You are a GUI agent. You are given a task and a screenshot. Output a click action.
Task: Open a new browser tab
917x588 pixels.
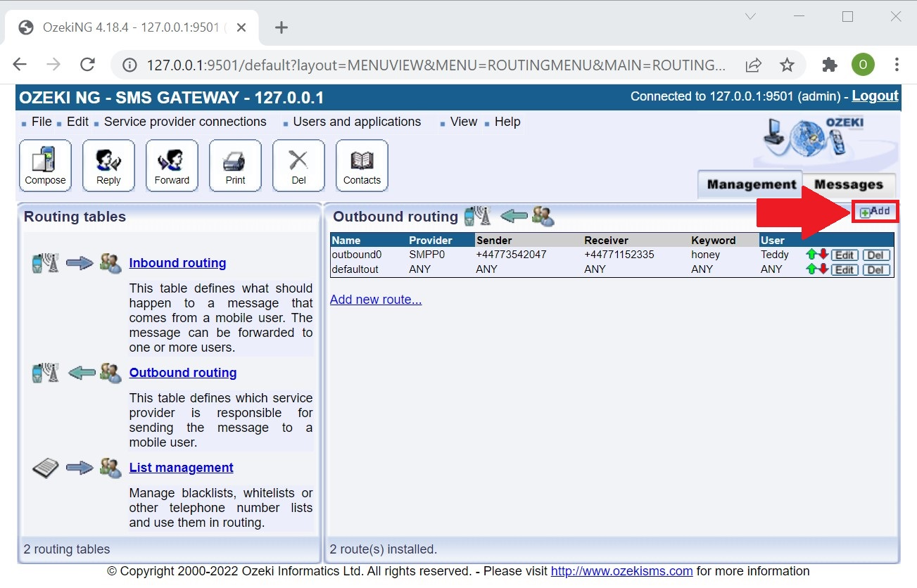[282, 27]
